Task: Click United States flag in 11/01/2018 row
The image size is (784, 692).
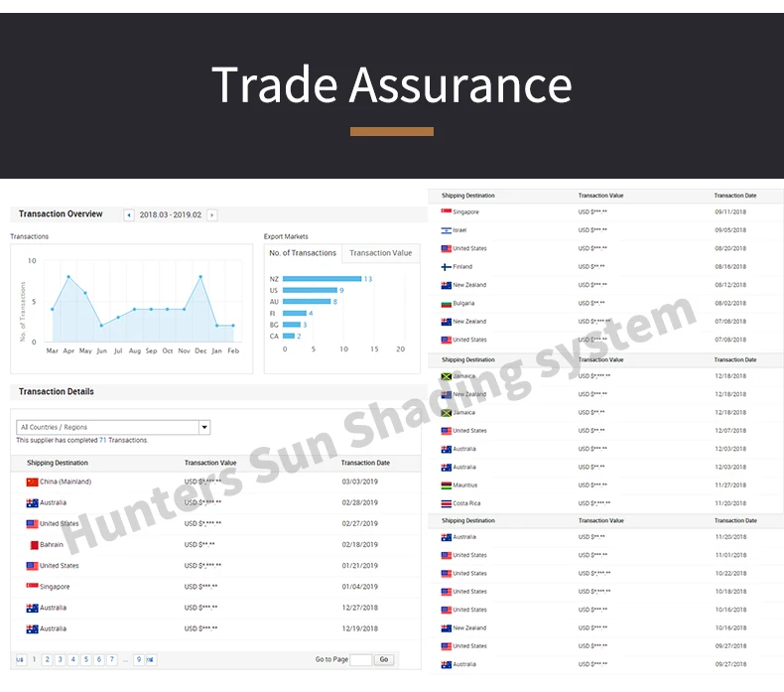Action: coord(446,555)
